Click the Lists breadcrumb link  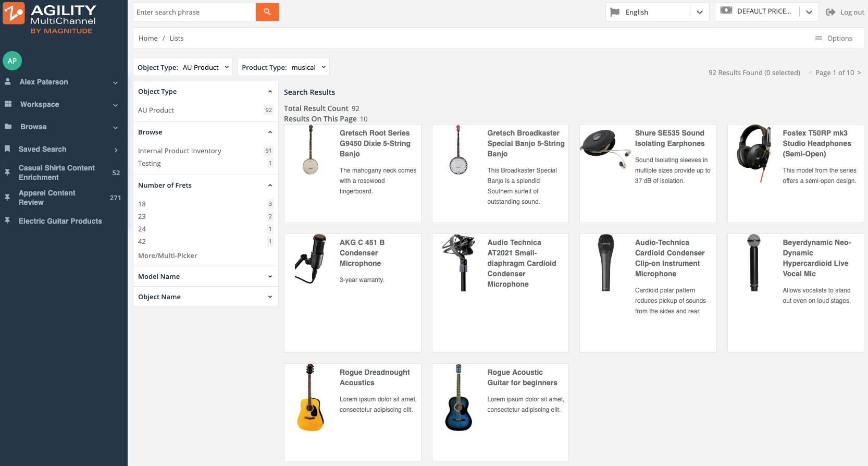(x=177, y=38)
